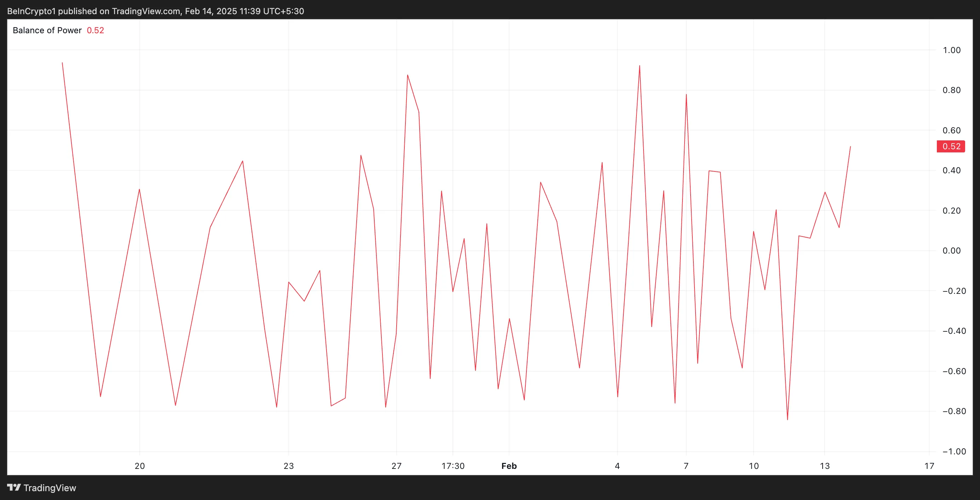
Task: Click the −0.40 price axis label
Action: 954,331
